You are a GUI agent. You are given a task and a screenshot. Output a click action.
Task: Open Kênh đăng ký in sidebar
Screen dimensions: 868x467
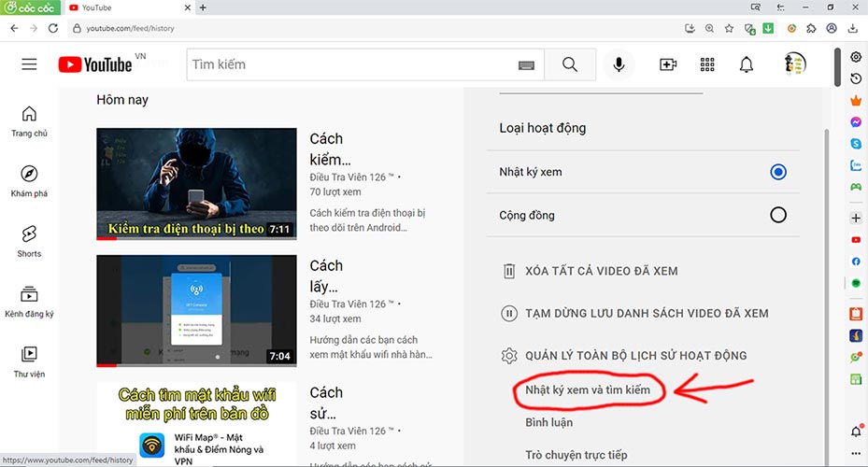coord(29,302)
